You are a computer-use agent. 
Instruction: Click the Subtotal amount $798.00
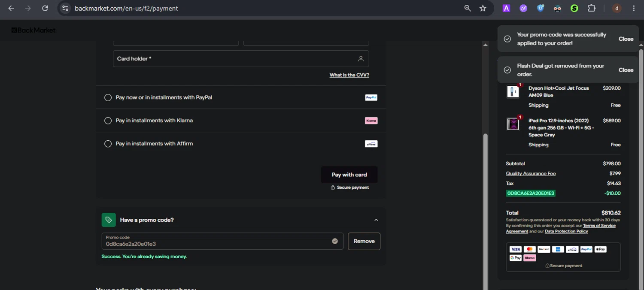(612, 163)
